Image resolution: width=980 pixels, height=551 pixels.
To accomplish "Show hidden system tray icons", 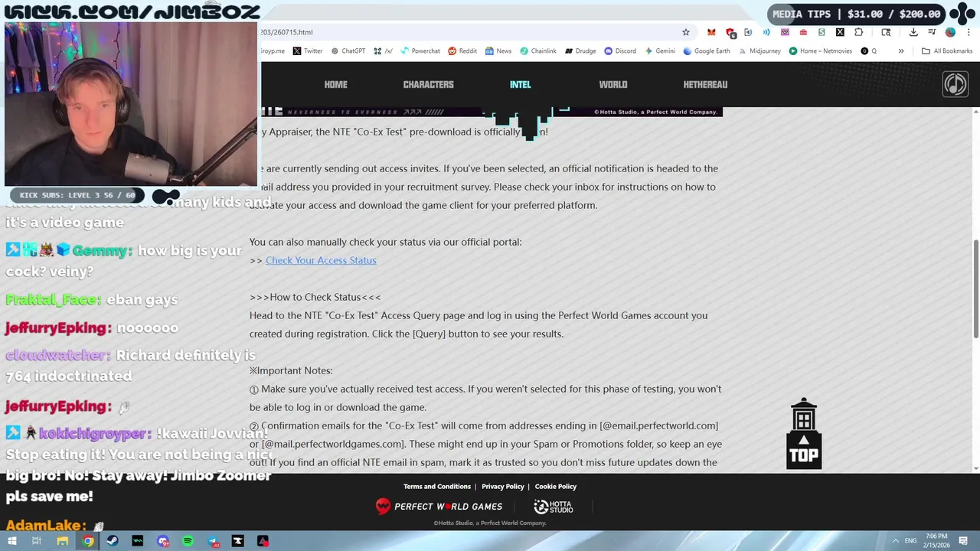I will (895, 541).
